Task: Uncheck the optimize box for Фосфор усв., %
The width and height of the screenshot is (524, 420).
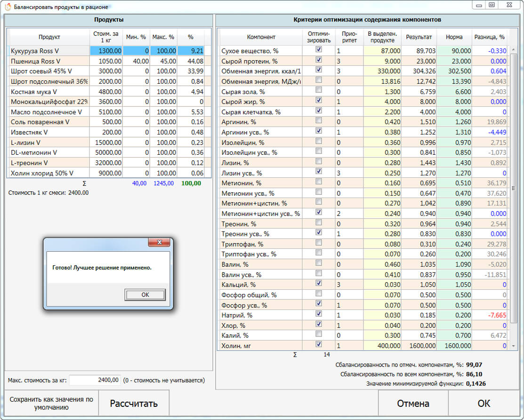Action: (319, 303)
